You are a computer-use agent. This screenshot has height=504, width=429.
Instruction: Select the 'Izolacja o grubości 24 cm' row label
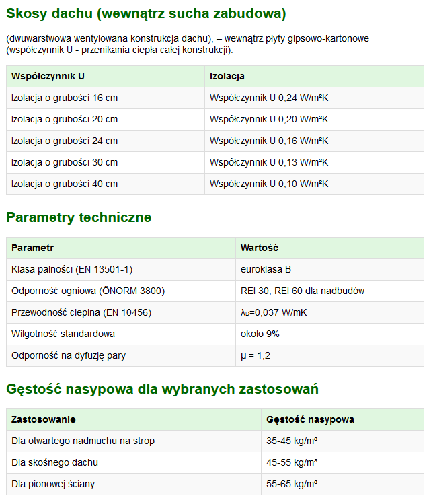coord(65,141)
